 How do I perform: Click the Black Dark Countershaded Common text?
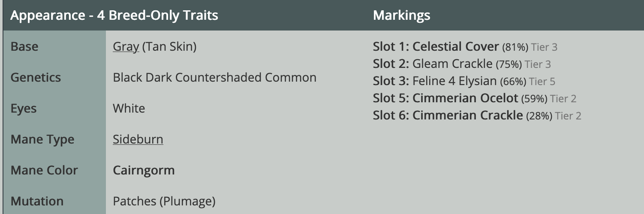tap(214, 77)
